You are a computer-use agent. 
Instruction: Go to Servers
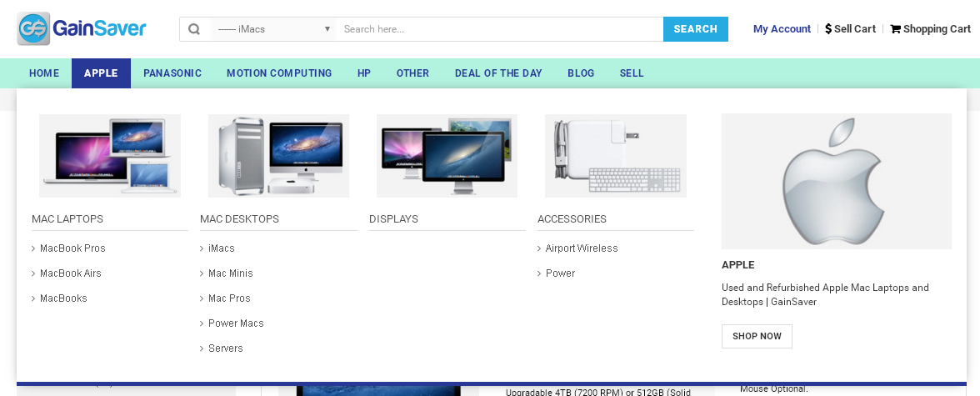click(x=226, y=348)
